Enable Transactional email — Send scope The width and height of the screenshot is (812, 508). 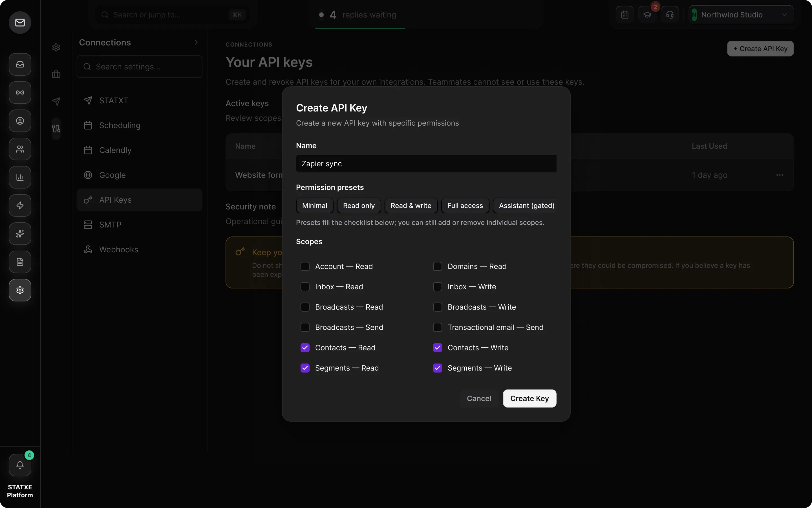[438, 327]
